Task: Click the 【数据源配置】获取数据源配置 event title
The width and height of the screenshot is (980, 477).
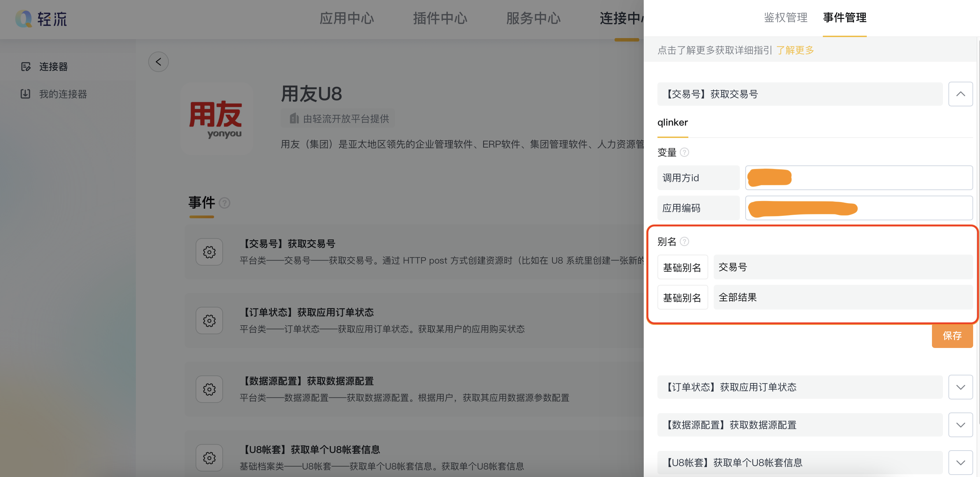Action: pyautogui.click(x=307, y=381)
